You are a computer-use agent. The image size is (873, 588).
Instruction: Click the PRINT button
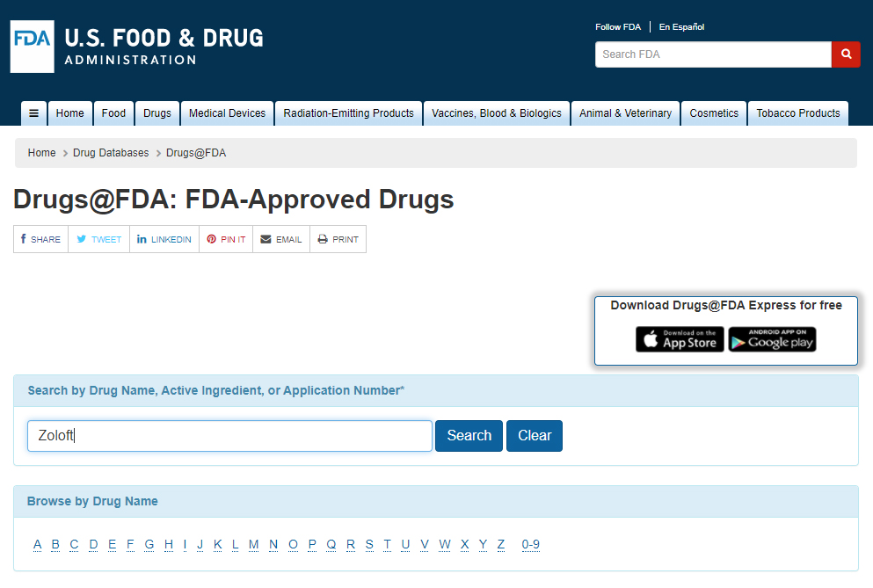click(x=338, y=239)
